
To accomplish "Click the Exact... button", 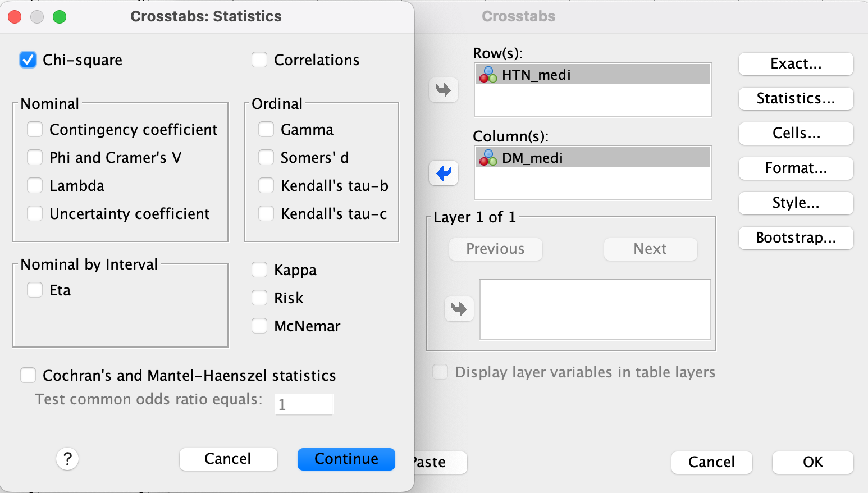I will 796,63.
